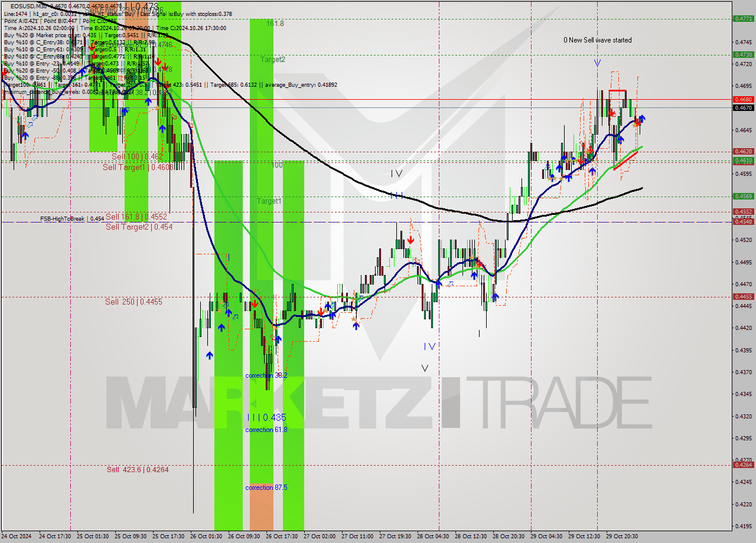Click the "24 Oct 17:30" time axis label
756x543 pixels.
coord(55,537)
